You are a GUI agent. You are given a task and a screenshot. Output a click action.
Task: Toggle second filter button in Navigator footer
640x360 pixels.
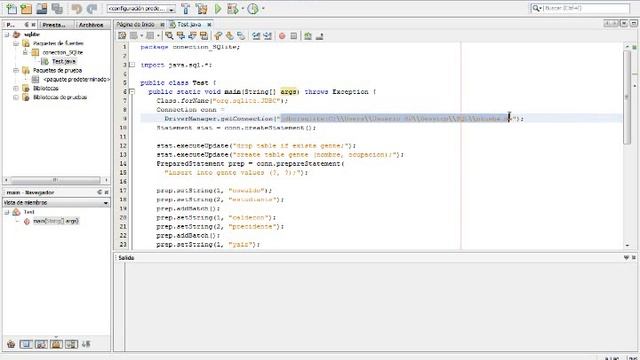(x=26, y=344)
